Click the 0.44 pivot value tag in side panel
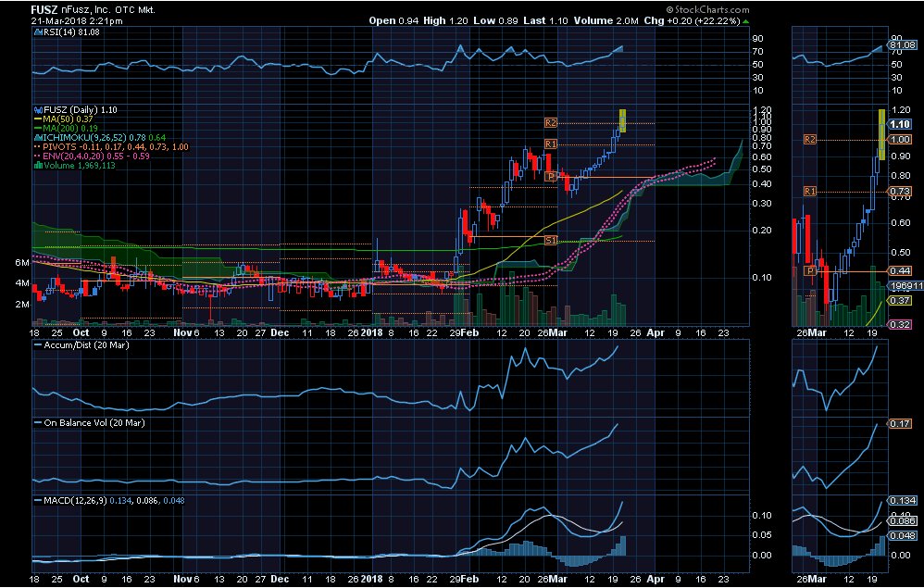 coord(901,271)
